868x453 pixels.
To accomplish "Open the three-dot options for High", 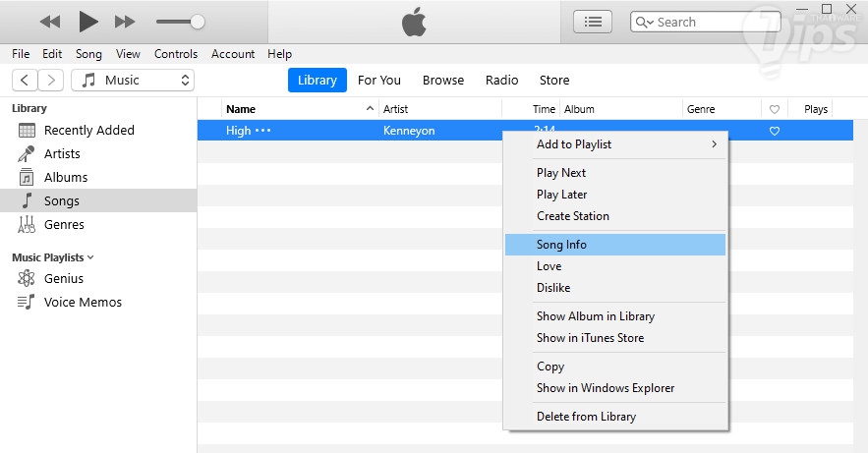I will tap(262, 131).
